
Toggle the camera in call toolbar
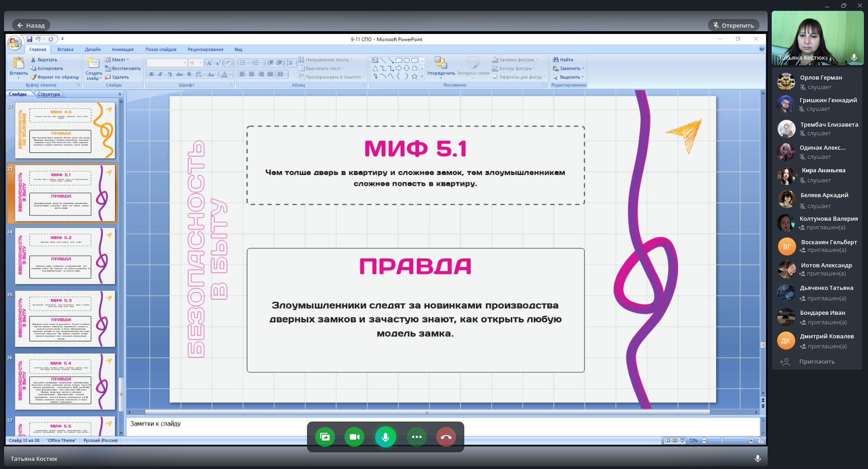point(354,437)
